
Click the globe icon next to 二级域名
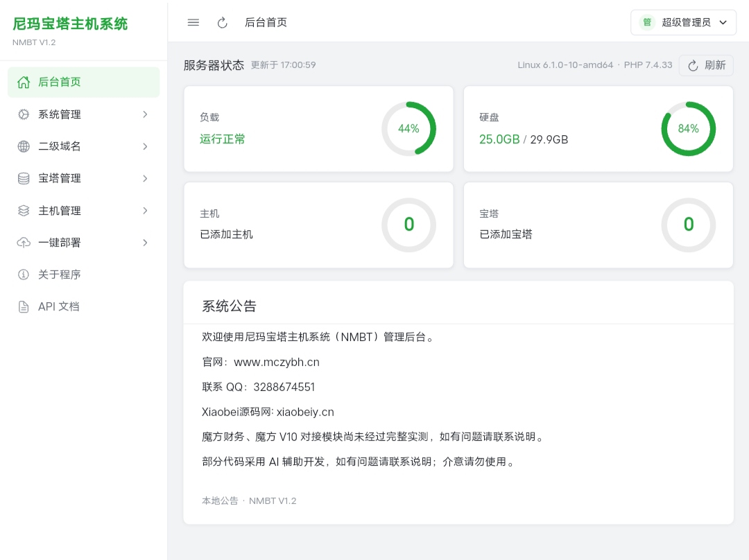click(x=24, y=146)
